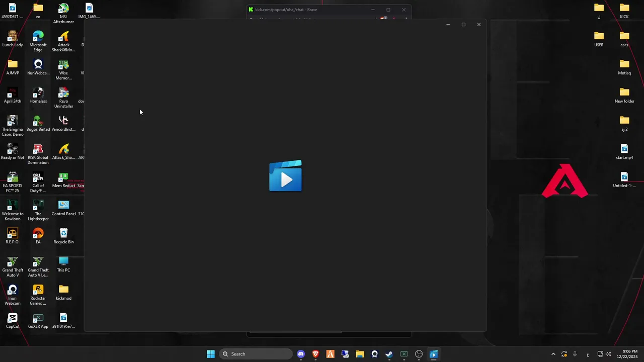Select the Grand Theft Auto V shortcut

click(x=13, y=267)
